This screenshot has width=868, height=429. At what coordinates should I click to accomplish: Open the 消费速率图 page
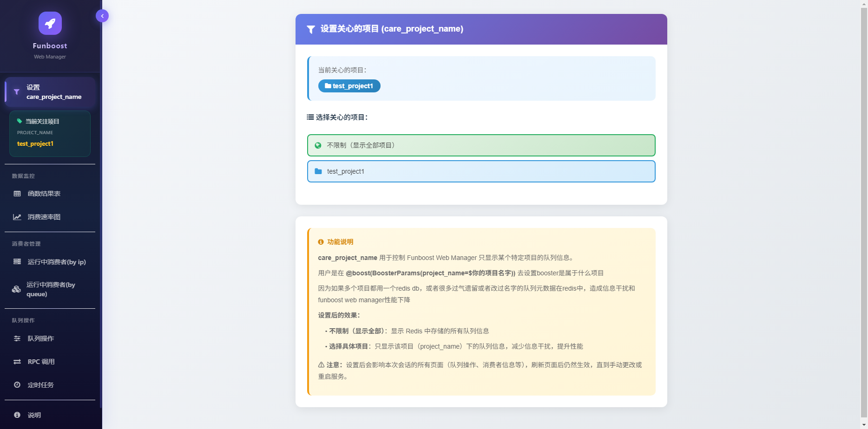point(50,217)
